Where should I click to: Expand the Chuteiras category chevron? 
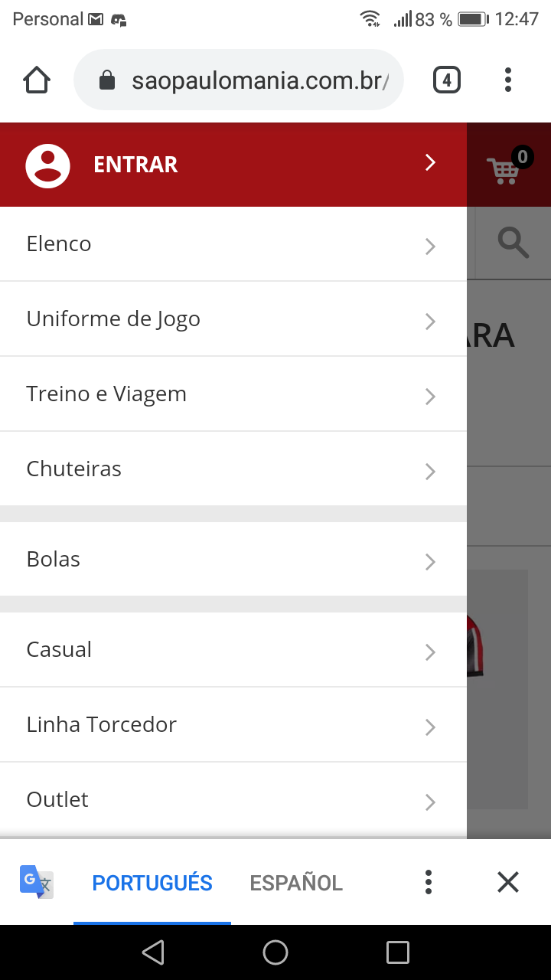430,471
